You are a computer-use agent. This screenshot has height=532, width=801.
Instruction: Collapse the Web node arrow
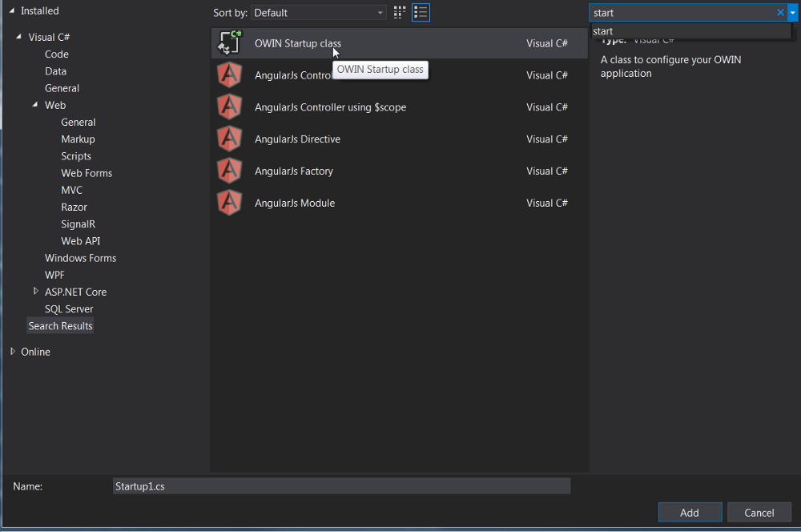35,105
